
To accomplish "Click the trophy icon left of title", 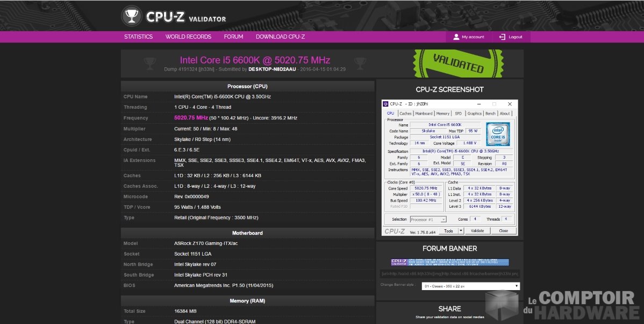I will pyautogui.click(x=151, y=64).
